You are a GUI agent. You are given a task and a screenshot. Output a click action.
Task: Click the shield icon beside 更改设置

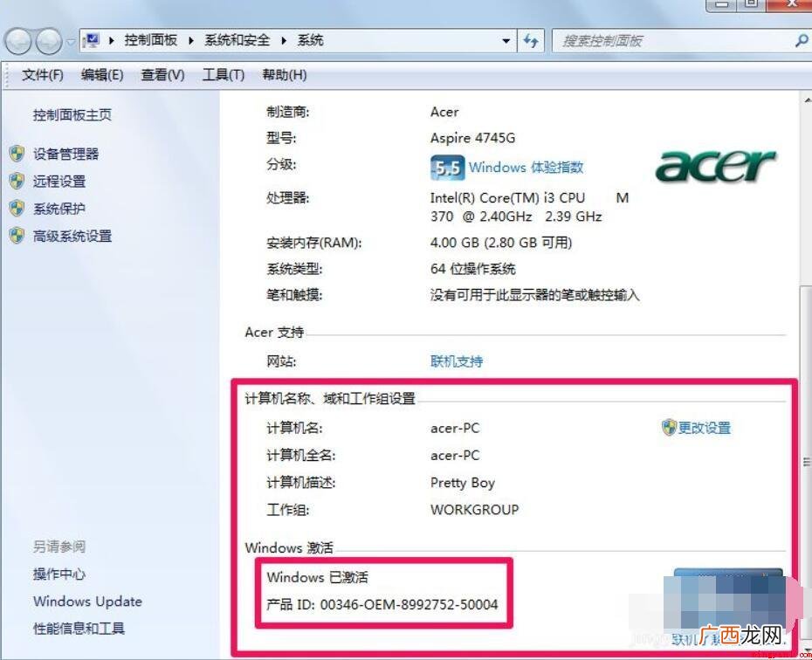[x=669, y=428]
